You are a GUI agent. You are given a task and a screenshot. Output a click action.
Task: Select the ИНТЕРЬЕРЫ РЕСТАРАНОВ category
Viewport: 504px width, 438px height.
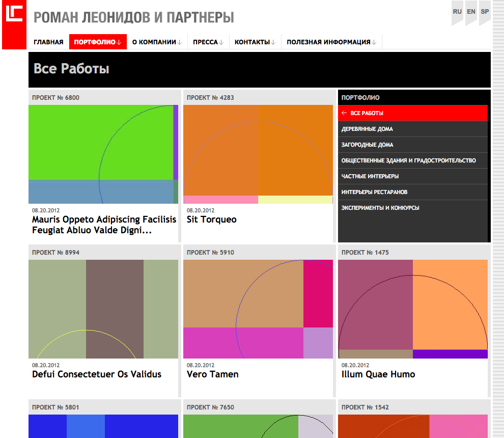click(x=413, y=192)
